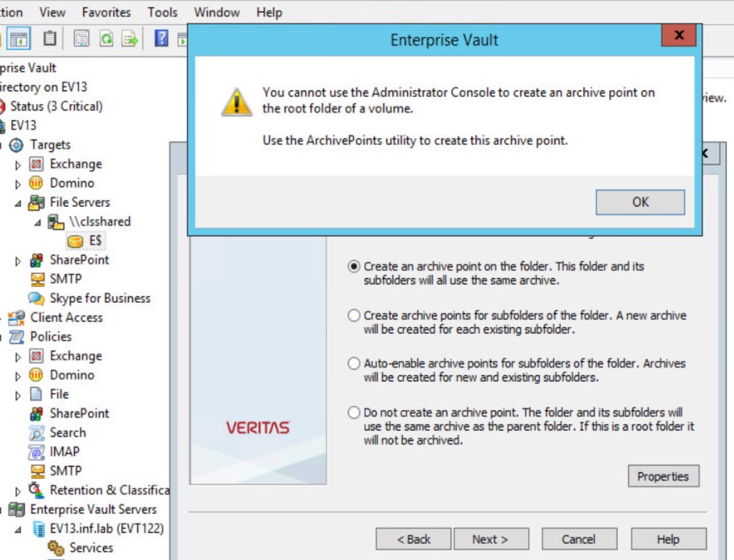Click the Domino icon under Targets
This screenshot has height=560, width=734.
(36, 183)
